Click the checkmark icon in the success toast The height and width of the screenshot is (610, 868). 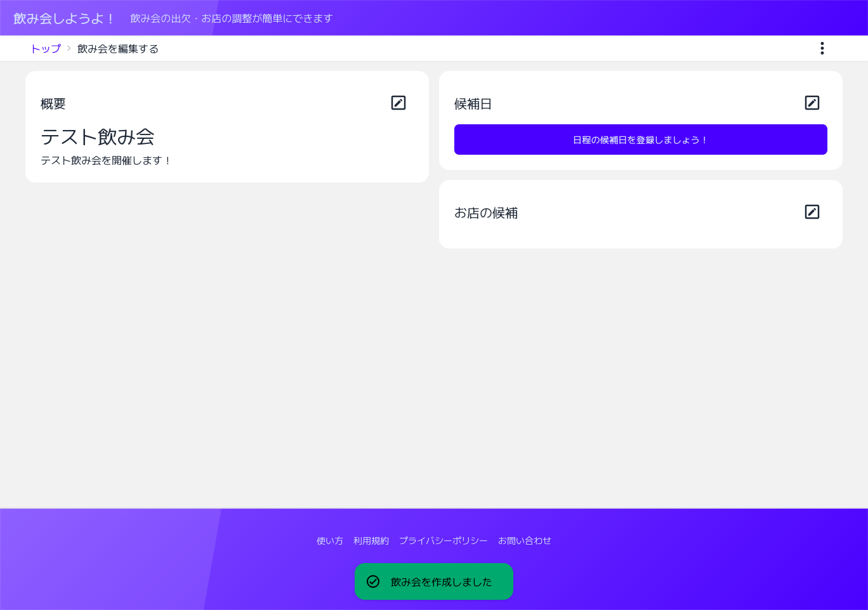(x=373, y=581)
